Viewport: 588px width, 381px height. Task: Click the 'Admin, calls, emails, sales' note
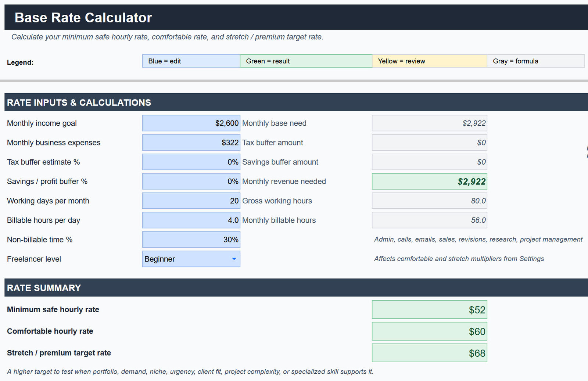point(478,240)
